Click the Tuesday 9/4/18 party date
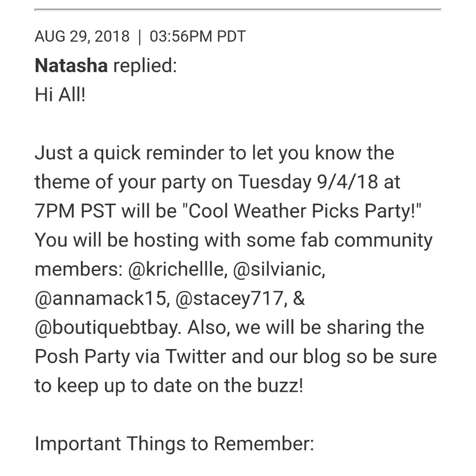The height and width of the screenshot is (476, 476). point(308,181)
